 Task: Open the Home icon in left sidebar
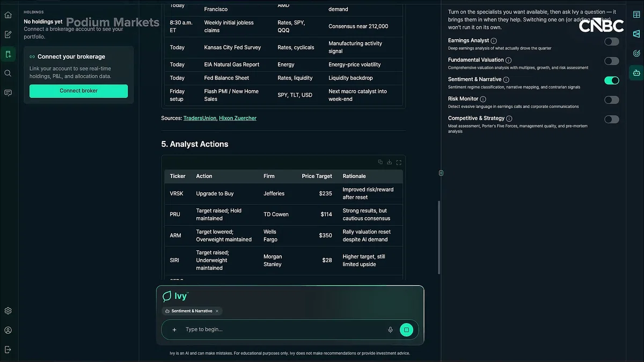point(8,15)
